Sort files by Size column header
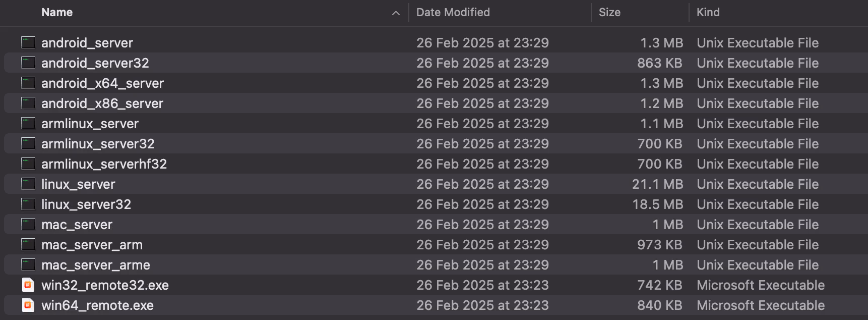 (x=609, y=13)
